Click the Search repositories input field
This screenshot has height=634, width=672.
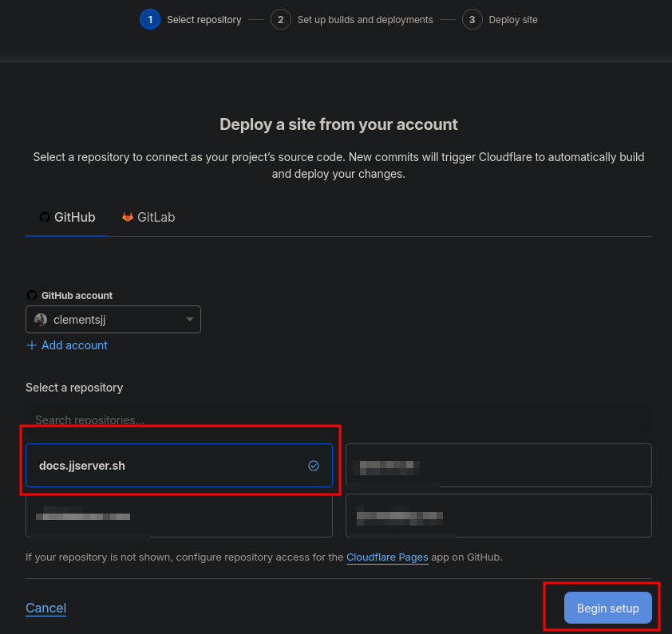[x=338, y=419]
